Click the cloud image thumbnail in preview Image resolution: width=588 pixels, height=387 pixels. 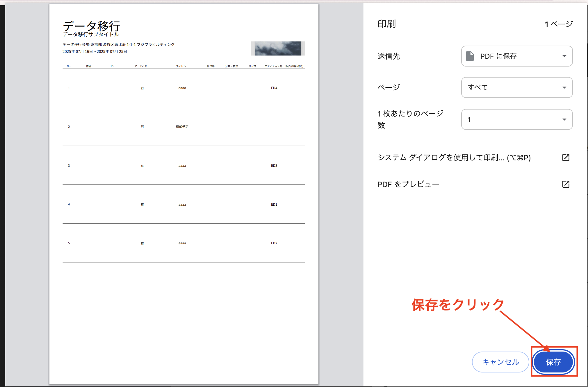[x=278, y=49]
